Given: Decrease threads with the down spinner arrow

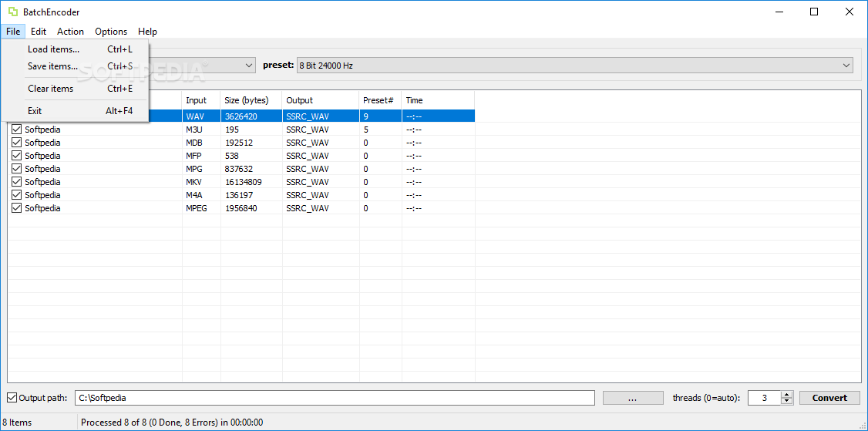Looking at the screenshot, I should coord(786,401).
